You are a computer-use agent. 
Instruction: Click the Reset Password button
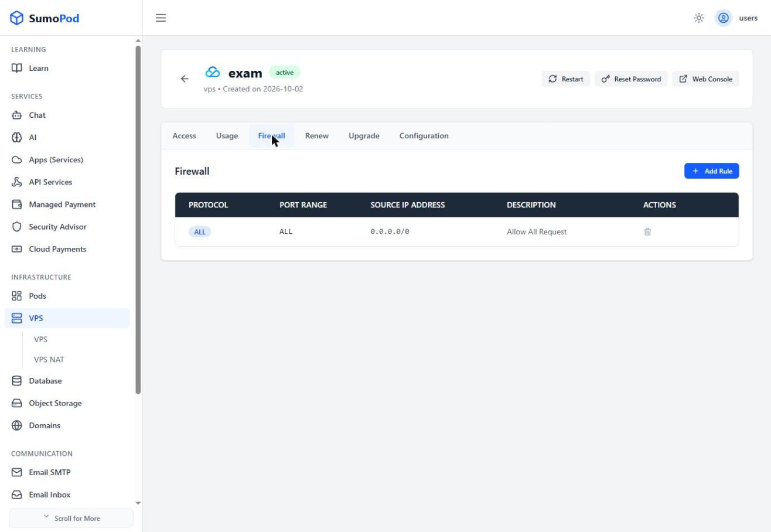click(x=631, y=79)
